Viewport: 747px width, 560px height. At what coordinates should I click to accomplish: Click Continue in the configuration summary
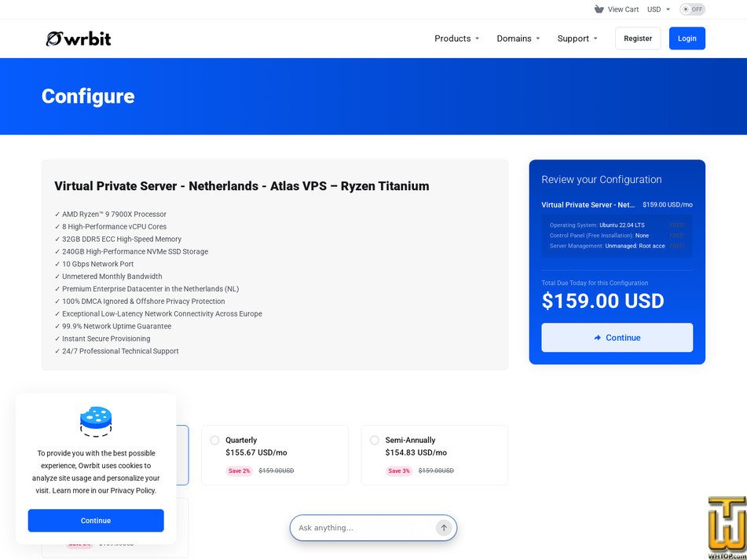pos(617,338)
